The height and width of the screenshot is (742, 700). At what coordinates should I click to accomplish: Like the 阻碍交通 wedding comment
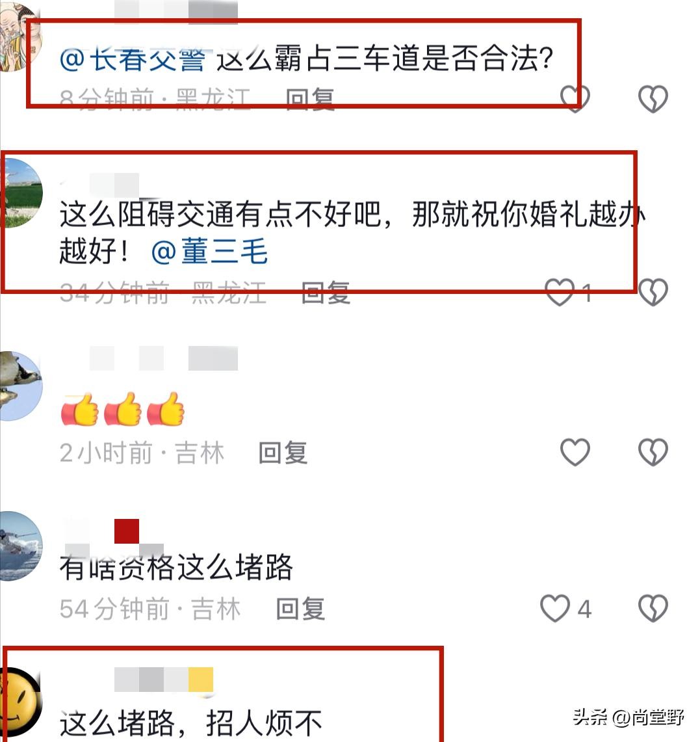point(560,292)
